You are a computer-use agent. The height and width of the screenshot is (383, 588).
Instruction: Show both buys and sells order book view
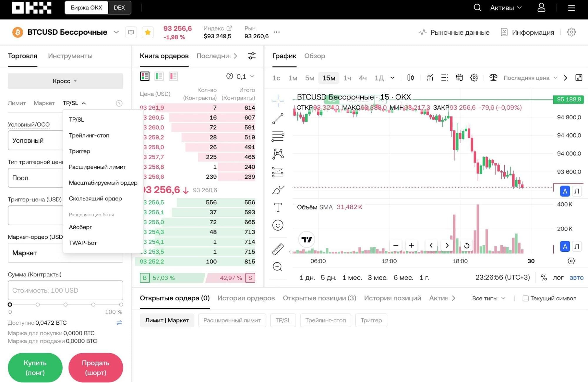(145, 76)
